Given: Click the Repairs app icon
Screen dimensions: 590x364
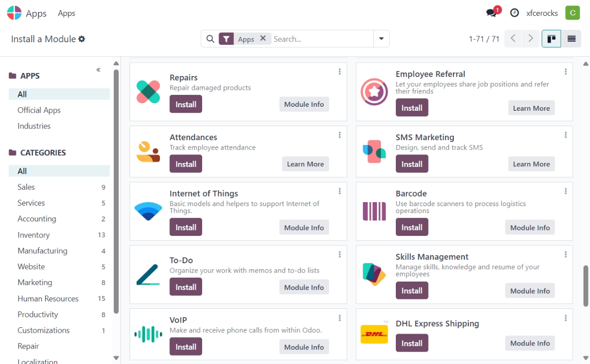Looking at the screenshot, I should click(148, 92).
